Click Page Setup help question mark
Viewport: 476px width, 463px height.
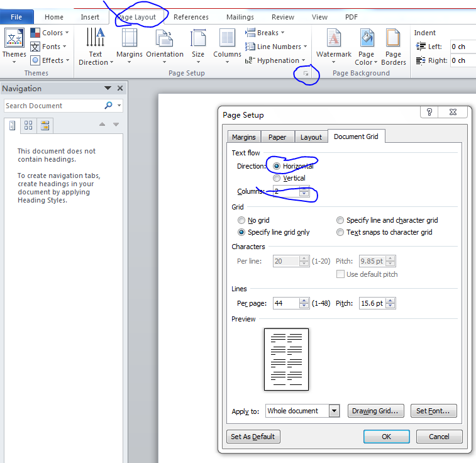pyautogui.click(x=429, y=112)
